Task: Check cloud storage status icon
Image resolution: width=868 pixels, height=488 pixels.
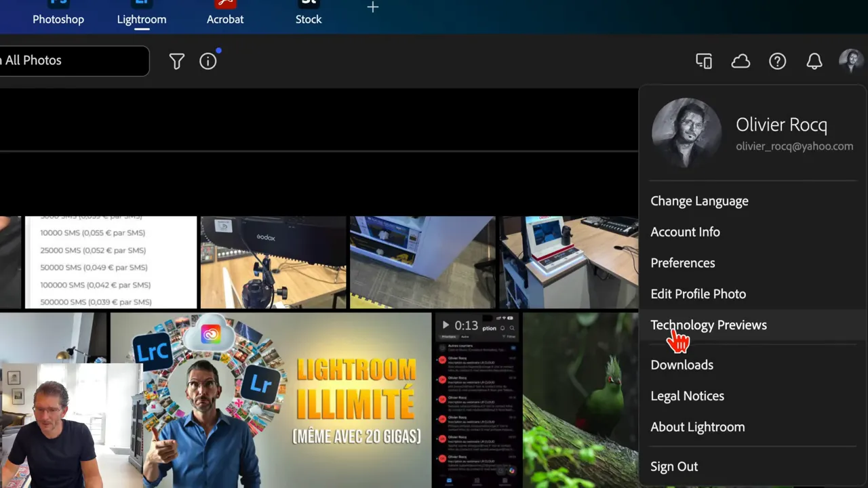Action: (741, 61)
